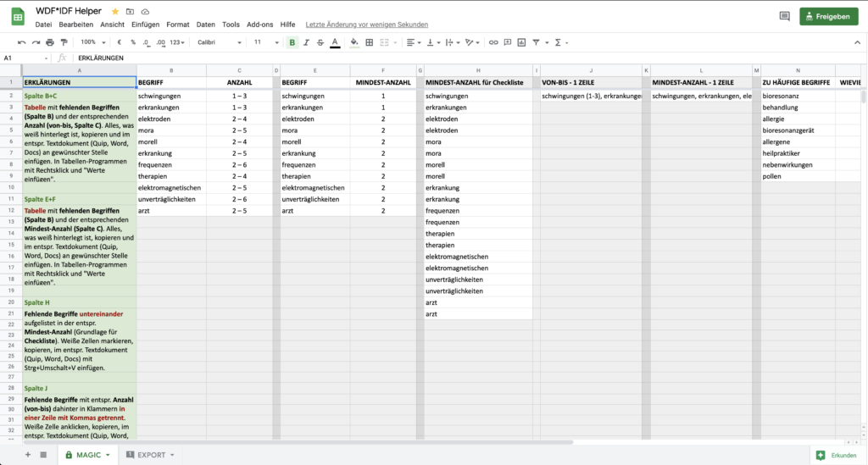
Task: Open the Einfügen menu
Action: pyautogui.click(x=145, y=25)
